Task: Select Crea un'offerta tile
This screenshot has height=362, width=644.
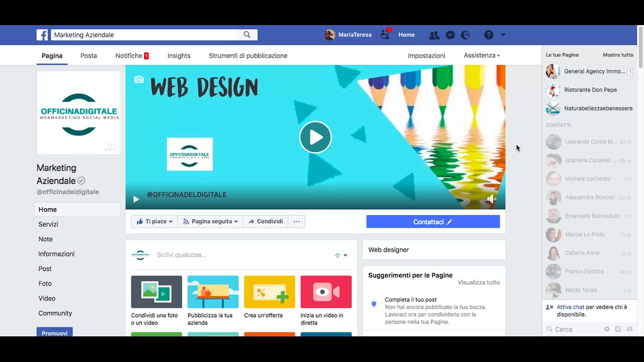Action: pos(270,297)
